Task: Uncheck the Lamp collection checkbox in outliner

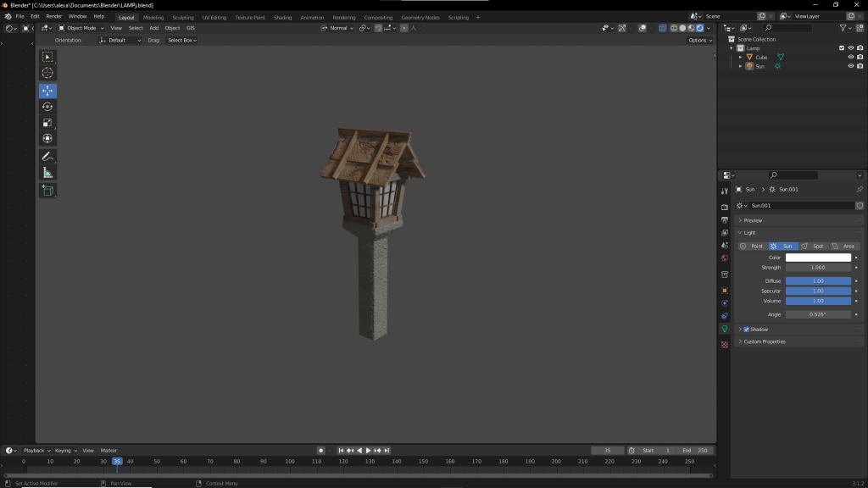Action: pyautogui.click(x=841, y=48)
